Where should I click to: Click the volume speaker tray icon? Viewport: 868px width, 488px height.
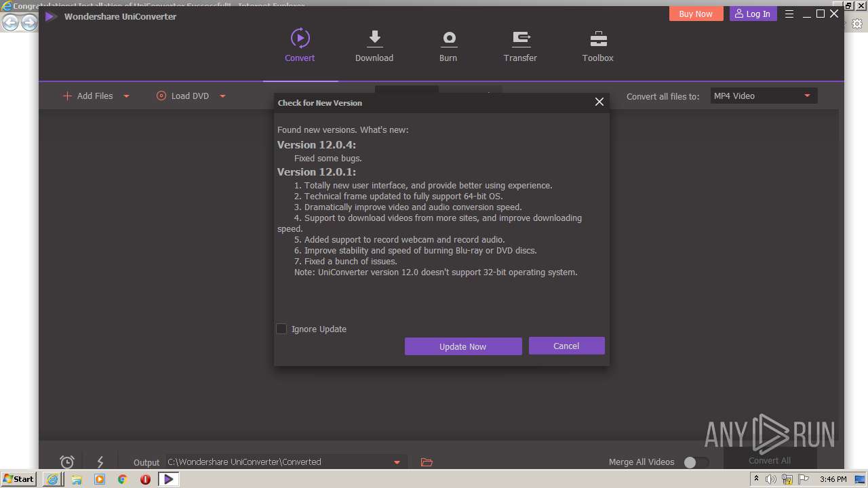tap(770, 479)
